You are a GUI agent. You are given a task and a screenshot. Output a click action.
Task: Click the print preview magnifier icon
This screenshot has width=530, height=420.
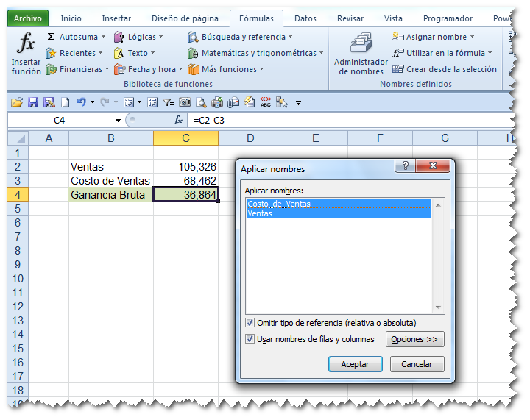(x=201, y=102)
